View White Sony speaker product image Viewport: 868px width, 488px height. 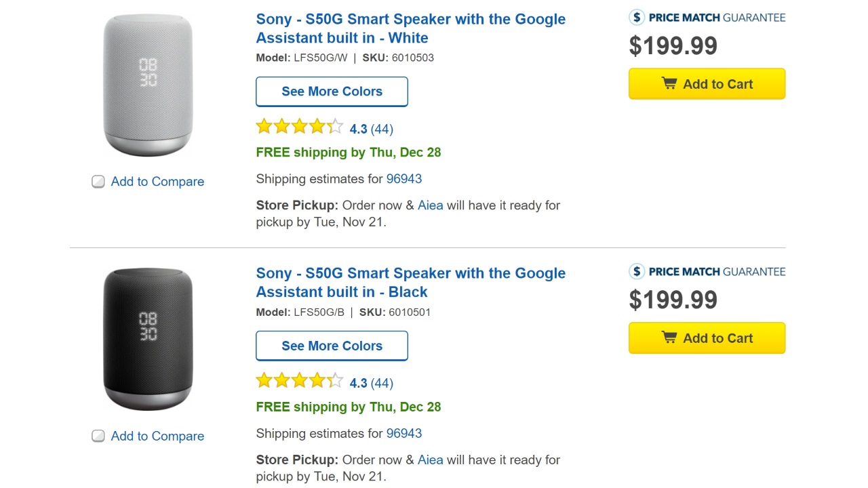[x=148, y=85]
